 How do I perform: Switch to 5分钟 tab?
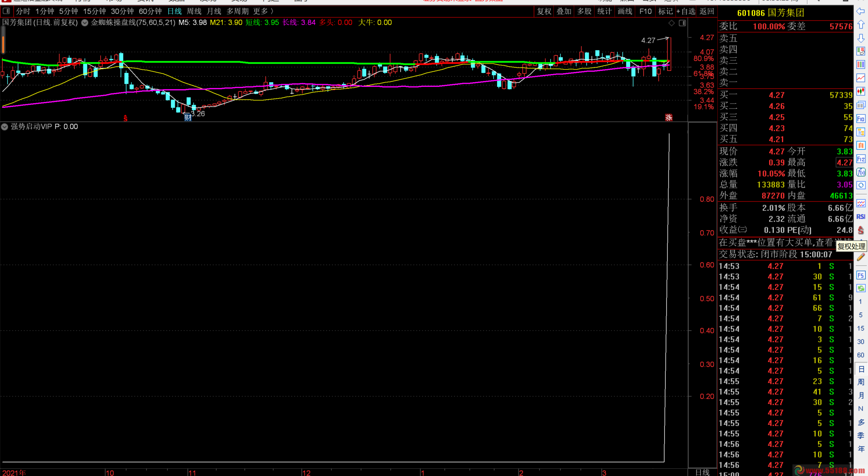pyautogui.click(x=69, y=11)
